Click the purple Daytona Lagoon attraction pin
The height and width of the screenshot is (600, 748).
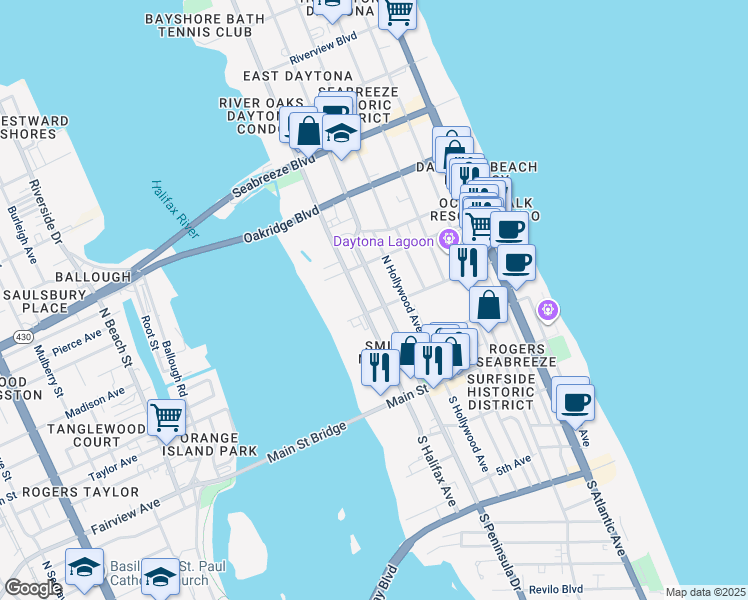point(449,239)
